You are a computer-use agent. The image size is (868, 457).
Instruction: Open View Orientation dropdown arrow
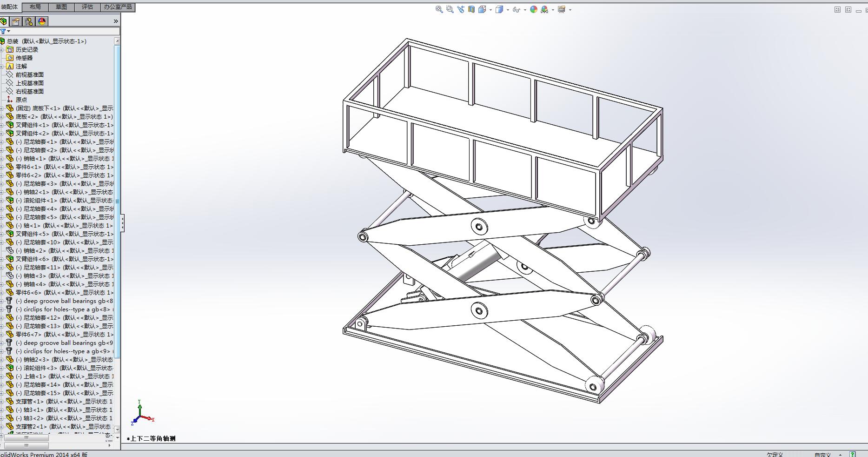click(490, 10)
